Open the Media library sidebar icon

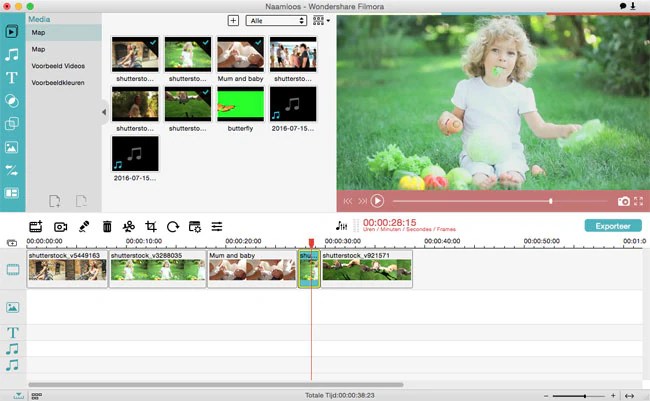[x=12, y=32]
